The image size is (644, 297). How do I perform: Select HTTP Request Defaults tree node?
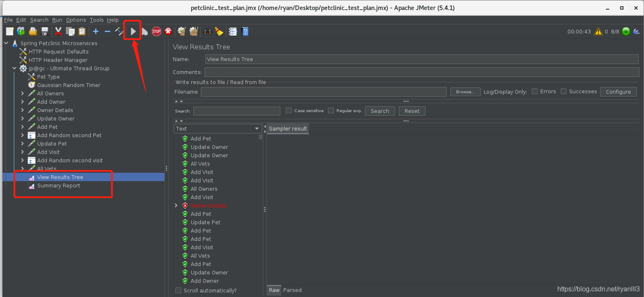tap(59, 51)
